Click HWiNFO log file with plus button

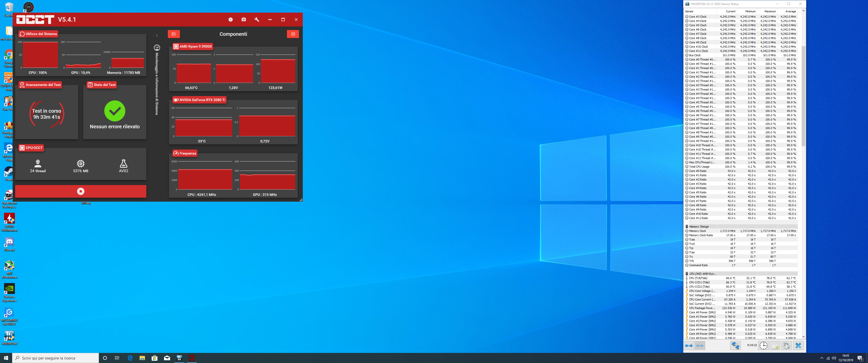(x=775, y=346)
